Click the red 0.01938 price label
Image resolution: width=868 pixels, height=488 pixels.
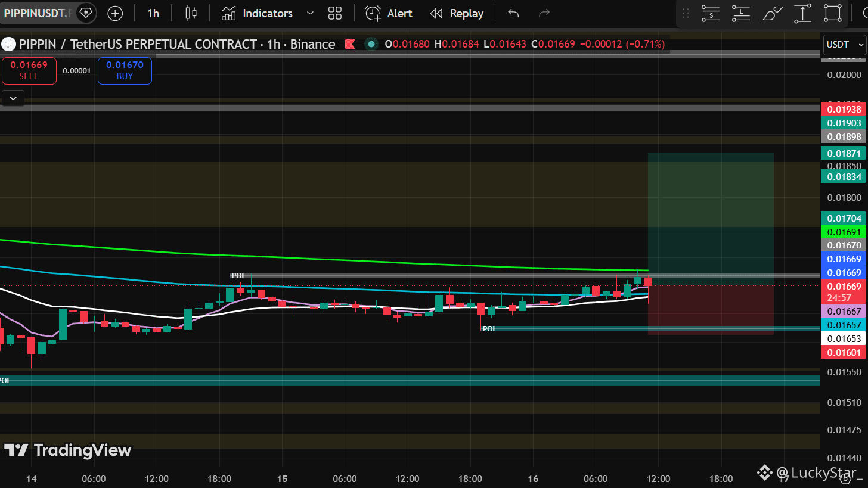844,109
